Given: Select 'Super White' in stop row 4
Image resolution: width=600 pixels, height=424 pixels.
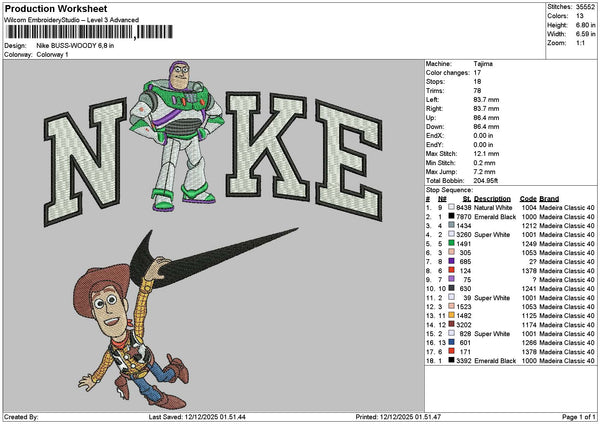Looking at the screenshot, I should [x=492, y=235].
